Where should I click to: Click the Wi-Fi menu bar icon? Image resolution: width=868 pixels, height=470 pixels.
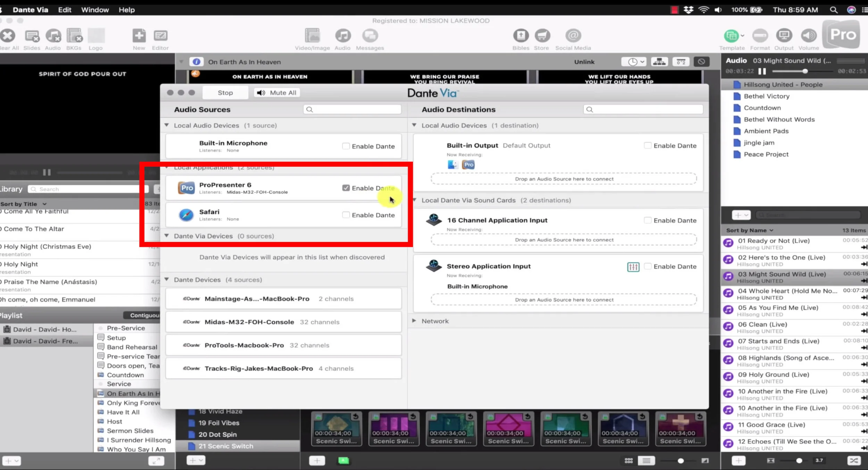coord(703,10)
